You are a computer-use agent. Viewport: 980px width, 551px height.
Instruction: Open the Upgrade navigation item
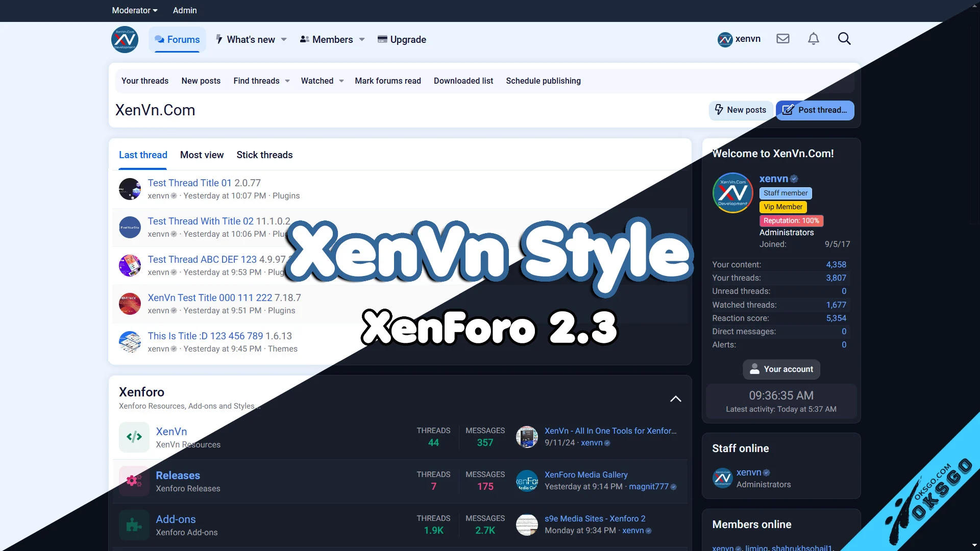(402, 39)
